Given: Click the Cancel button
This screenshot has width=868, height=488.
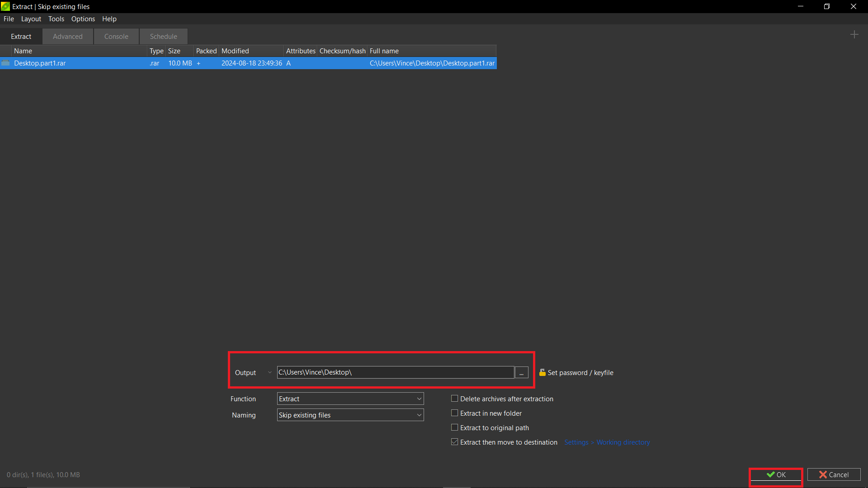Looking at the screenshot, I should [834, 474].
